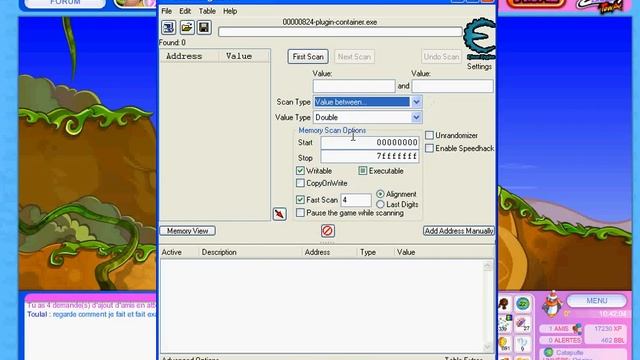The height and width of the screenshot is (360, 640).
Task: Click the Fast Scan alignment value field
Action: coord(356,200)
